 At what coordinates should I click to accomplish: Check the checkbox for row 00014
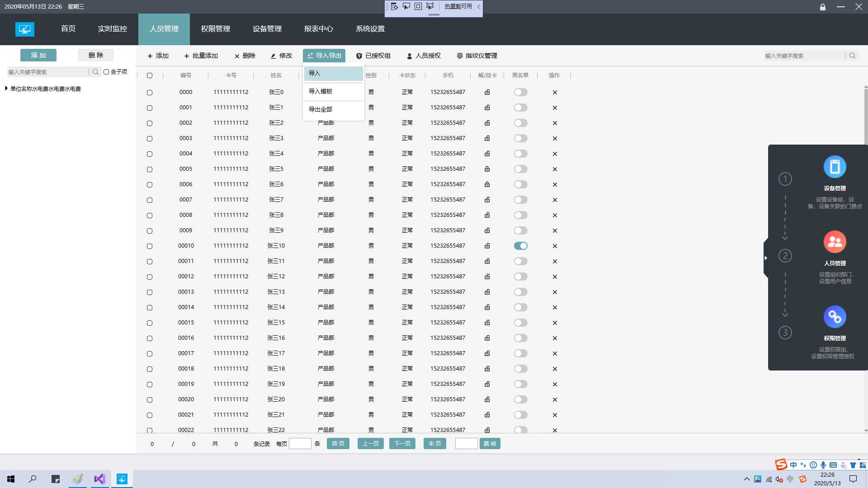click(x=150, y=308)
